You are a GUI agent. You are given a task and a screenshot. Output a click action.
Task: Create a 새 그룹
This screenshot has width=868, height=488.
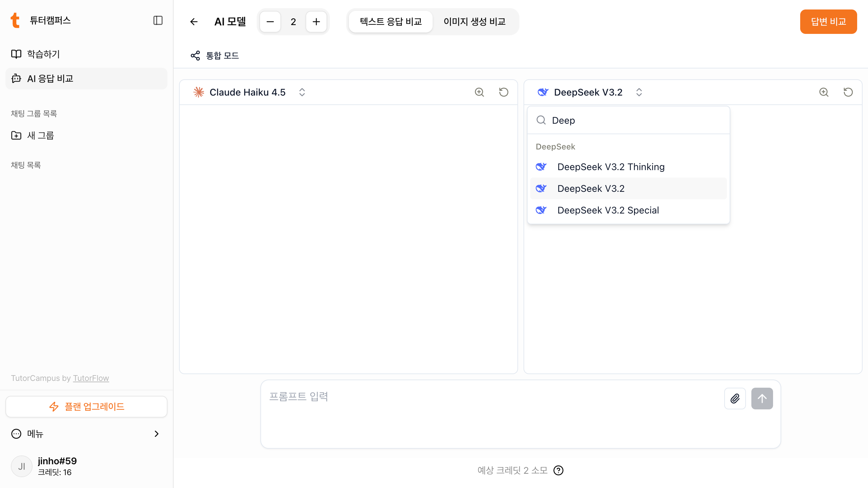coord(86,136)
